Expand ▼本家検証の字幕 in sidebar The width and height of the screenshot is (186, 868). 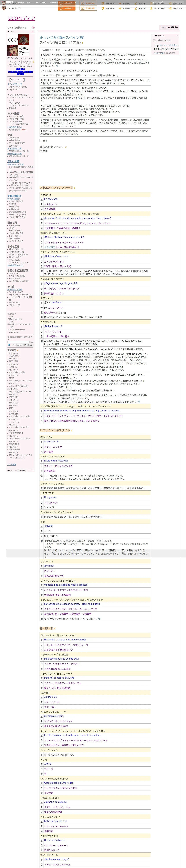tap(14, 148)
